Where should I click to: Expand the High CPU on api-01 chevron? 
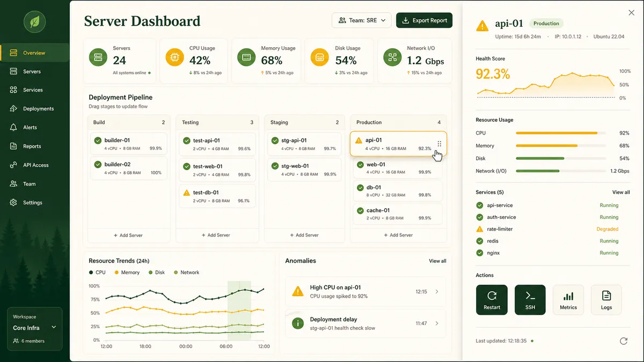pyautogui.click(x=437, y=292)
